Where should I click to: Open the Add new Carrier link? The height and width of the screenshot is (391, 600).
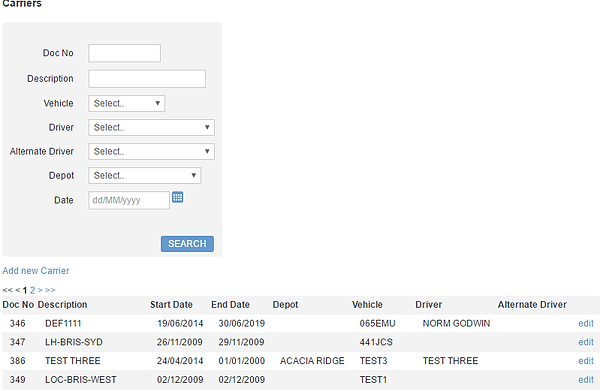click(36, 271)
